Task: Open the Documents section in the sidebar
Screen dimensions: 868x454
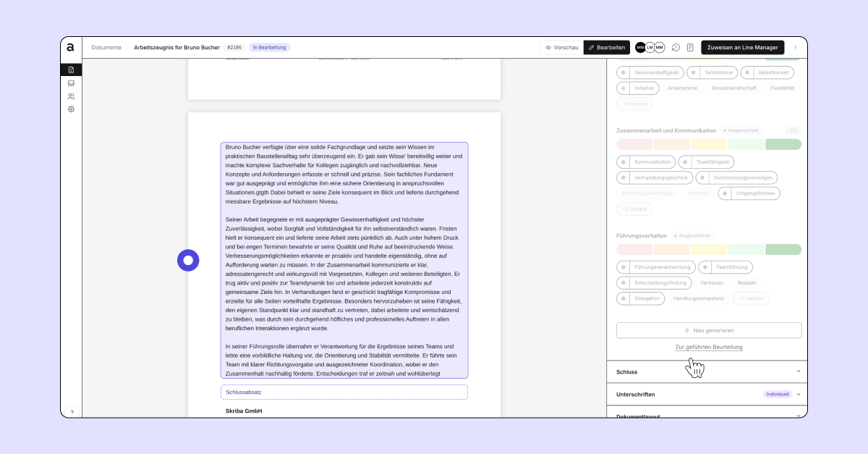Action: (71, 70)
